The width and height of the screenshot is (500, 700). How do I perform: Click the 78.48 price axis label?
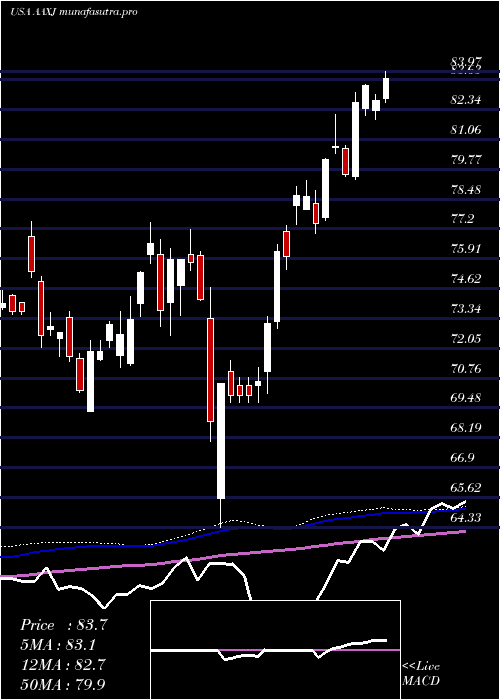coord(466,189)
